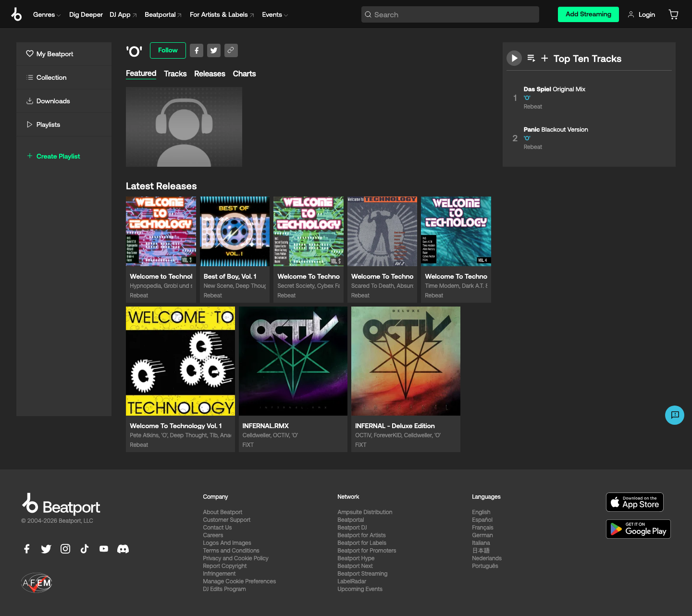Open Beatport Twitter page in footer

pyautogui.click(x=46, y=549)
